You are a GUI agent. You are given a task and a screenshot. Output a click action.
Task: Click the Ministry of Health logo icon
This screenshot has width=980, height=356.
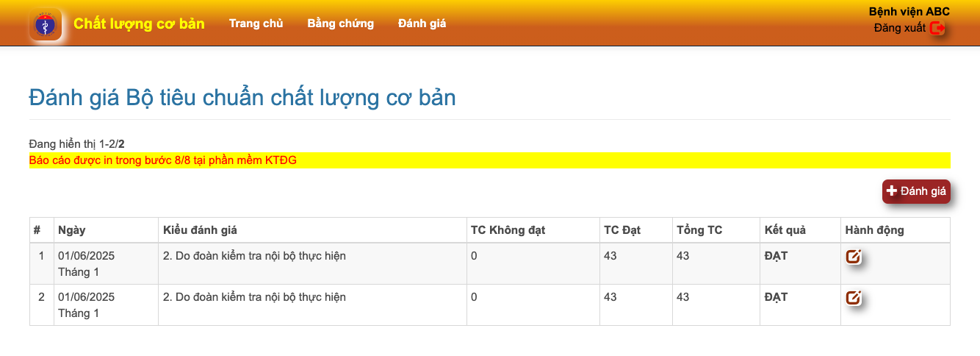[45, 24]
